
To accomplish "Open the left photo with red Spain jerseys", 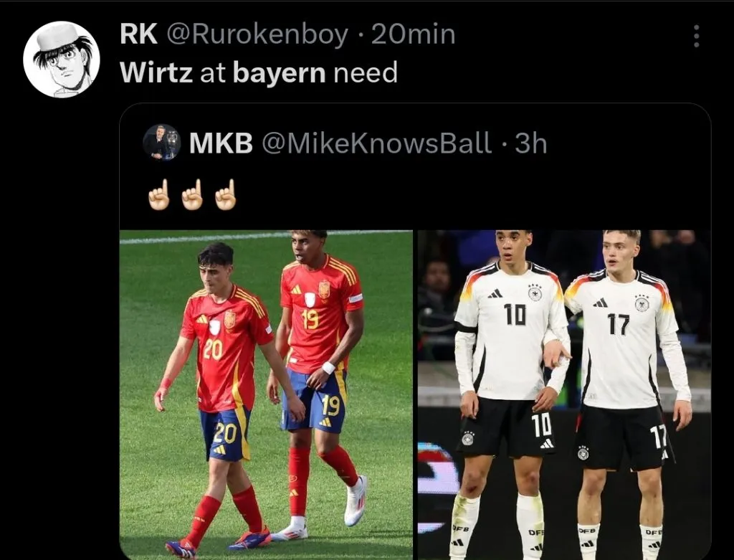I will [266, 394].
